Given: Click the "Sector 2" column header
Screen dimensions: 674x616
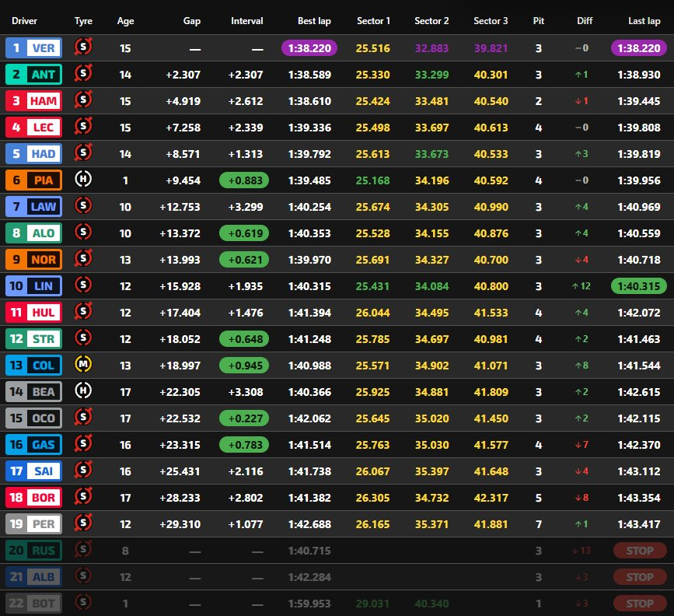Looking at the screenshot, I should click(x=431, y=21).
